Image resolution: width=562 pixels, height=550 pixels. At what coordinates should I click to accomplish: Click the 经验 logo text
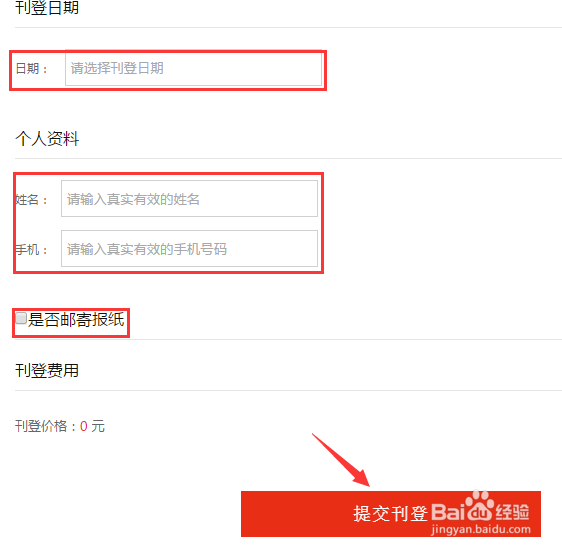512,512
